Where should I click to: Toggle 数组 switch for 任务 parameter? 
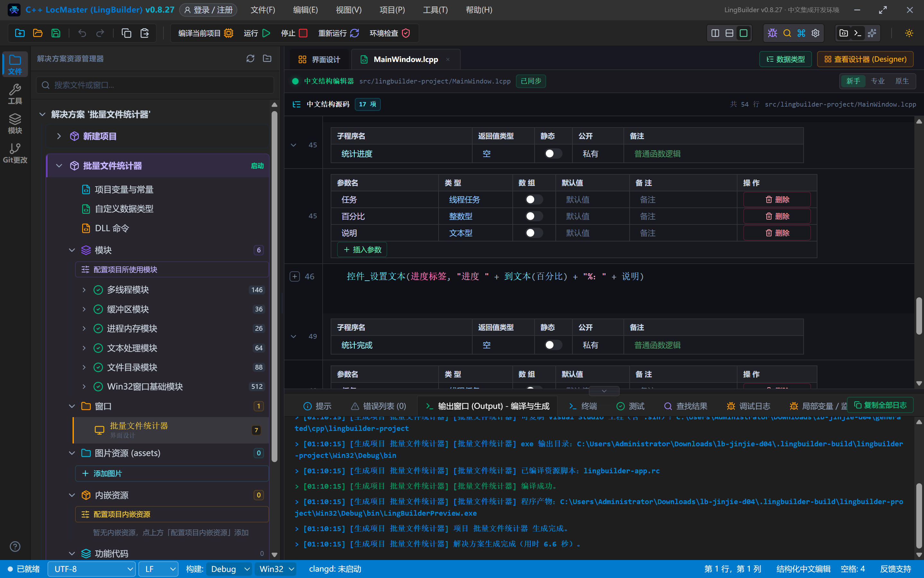click(x=534, y=199)
